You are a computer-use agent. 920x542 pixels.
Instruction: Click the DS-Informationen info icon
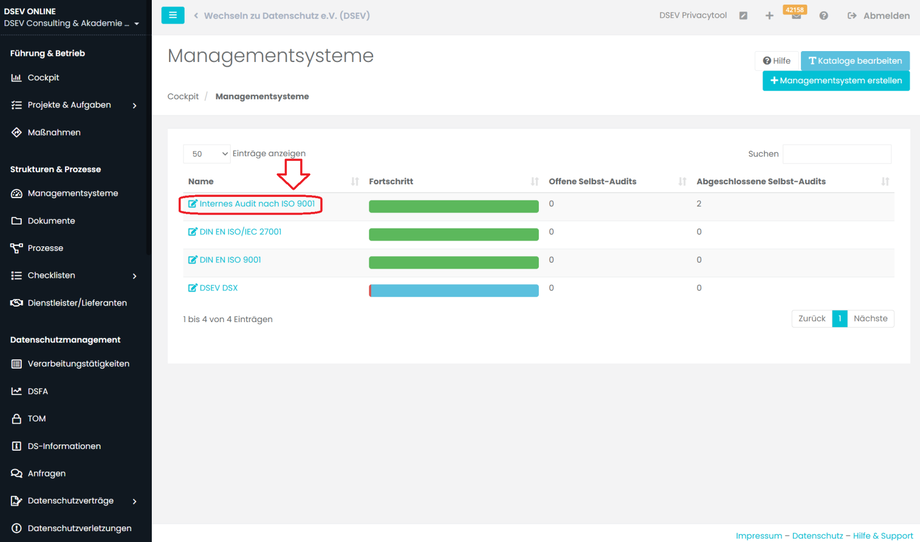tap(16, 446)
